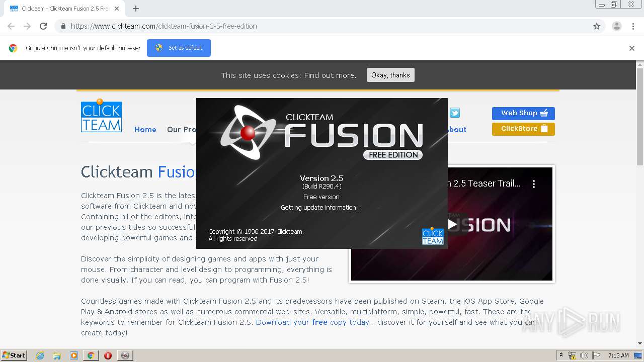
Task: Open the volume control in the tray
Action: [584, 355]
